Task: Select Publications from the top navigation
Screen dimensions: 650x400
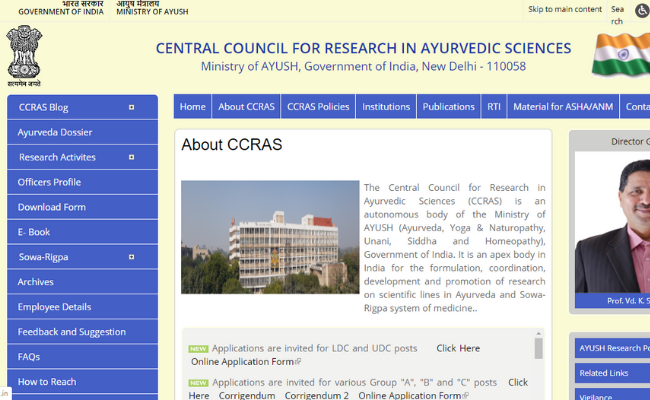Action: coord(449,107)
